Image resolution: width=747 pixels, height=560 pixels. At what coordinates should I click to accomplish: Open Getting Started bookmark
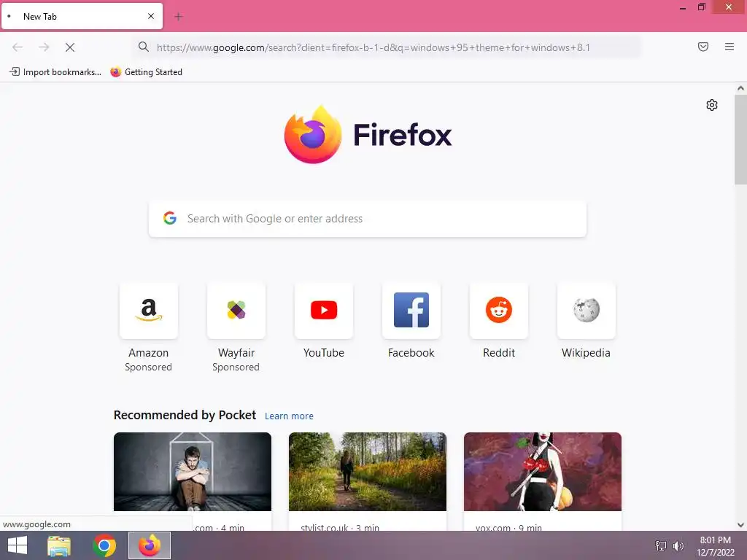(x=146, y=72)
